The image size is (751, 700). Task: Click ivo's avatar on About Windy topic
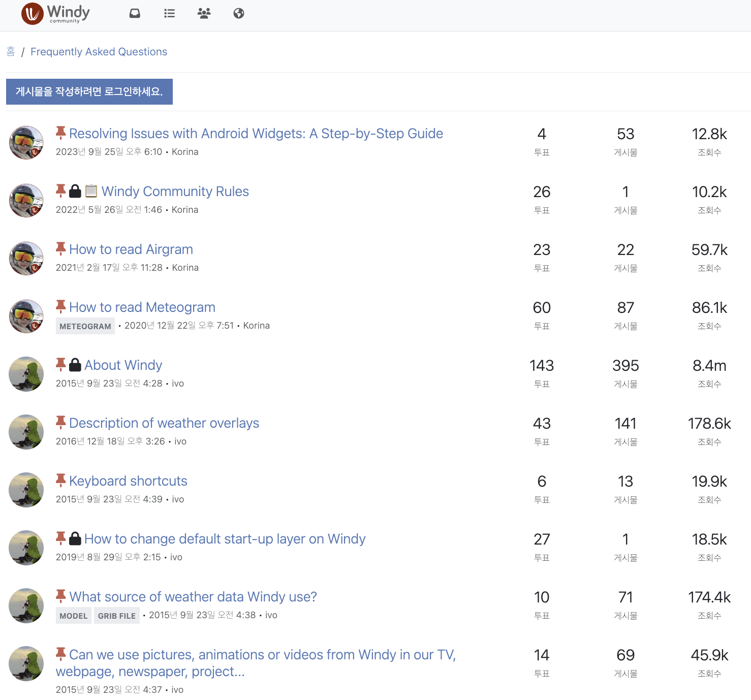(x=26, y=374)
